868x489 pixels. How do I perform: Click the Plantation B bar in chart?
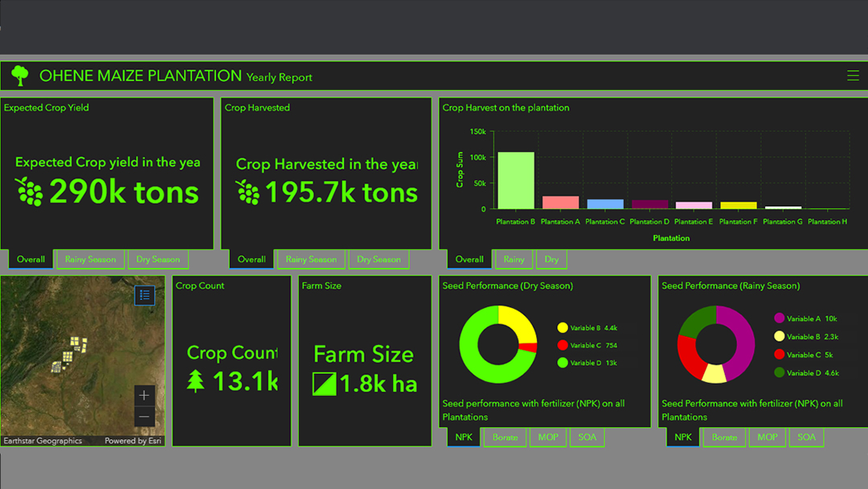click(x=515, y=180)
